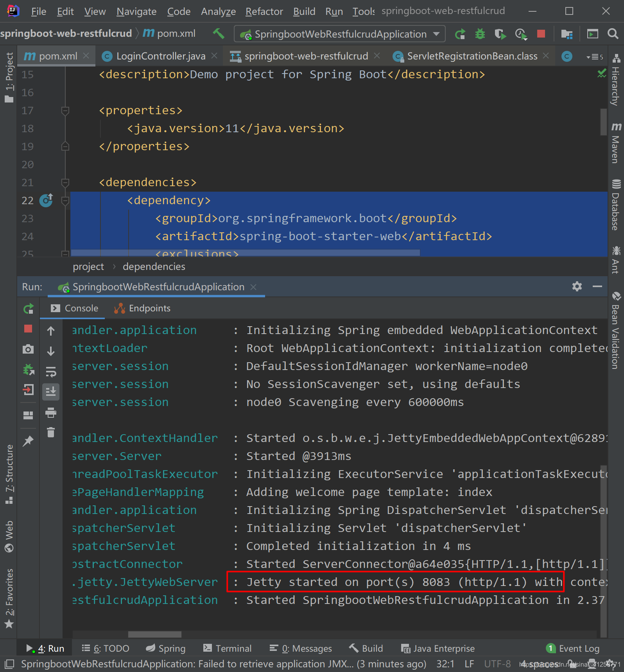Pin the Run tab
The width and height of the screenshot is (624, 672).
28,441
